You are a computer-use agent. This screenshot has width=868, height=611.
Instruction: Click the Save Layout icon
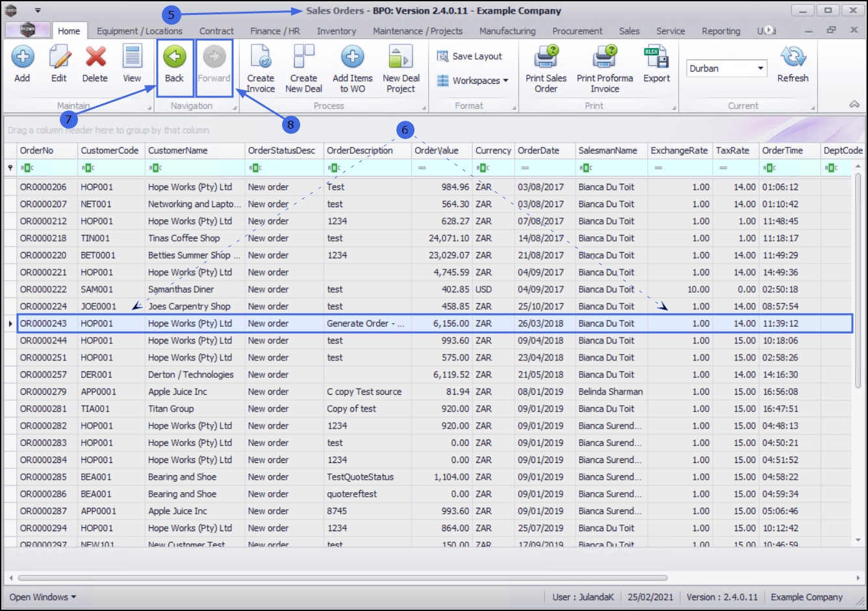(442, 56)
